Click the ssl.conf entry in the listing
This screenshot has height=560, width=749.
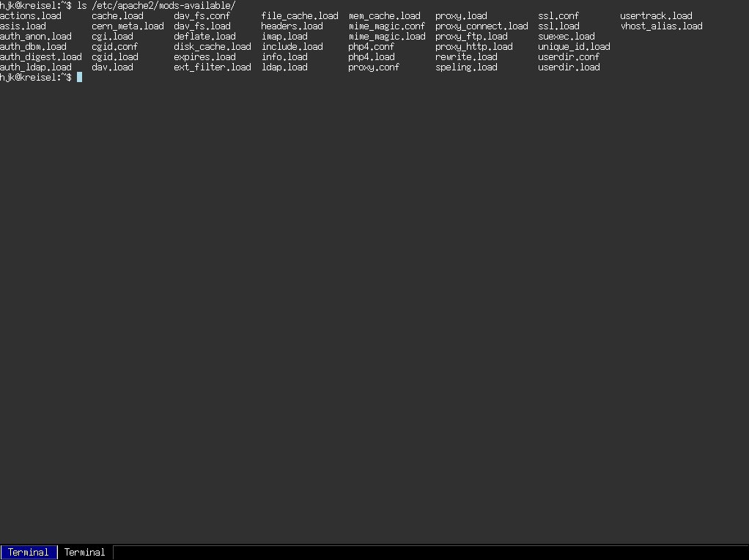tap(558, 15)
